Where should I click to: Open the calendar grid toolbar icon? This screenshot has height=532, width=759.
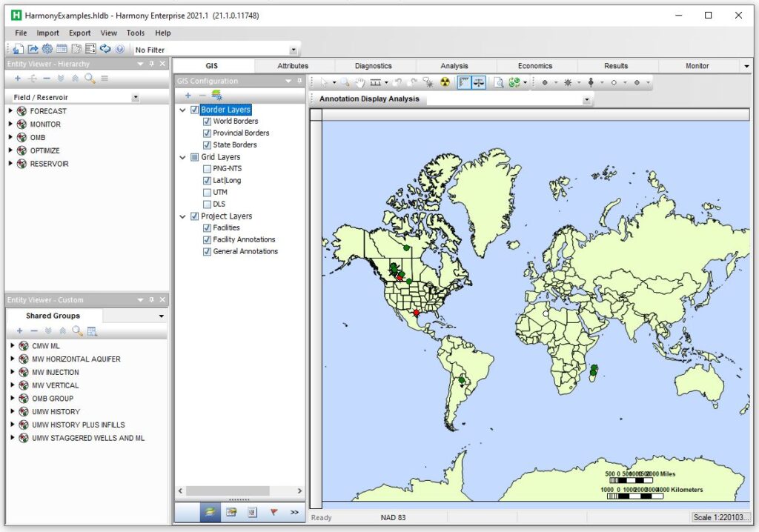(62, 49)
